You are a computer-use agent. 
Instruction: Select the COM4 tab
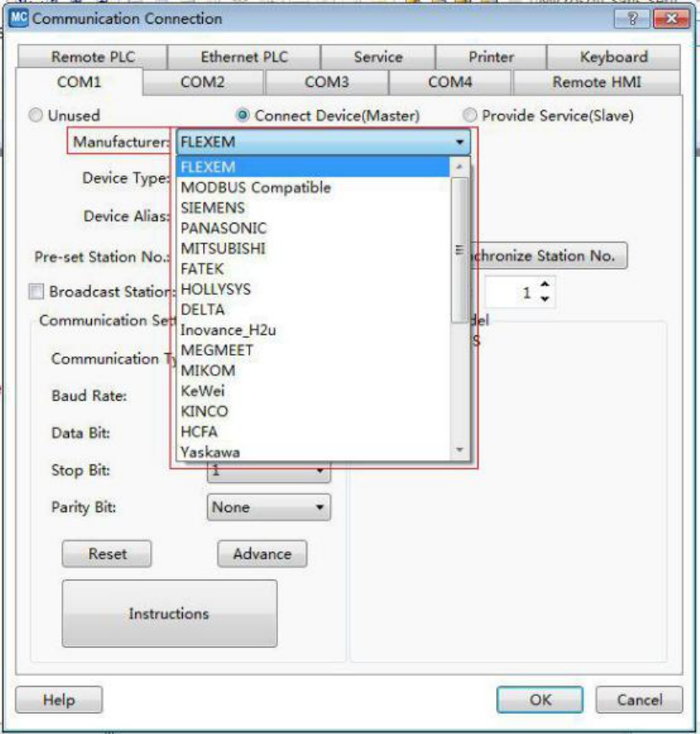(x=450, y=83)
